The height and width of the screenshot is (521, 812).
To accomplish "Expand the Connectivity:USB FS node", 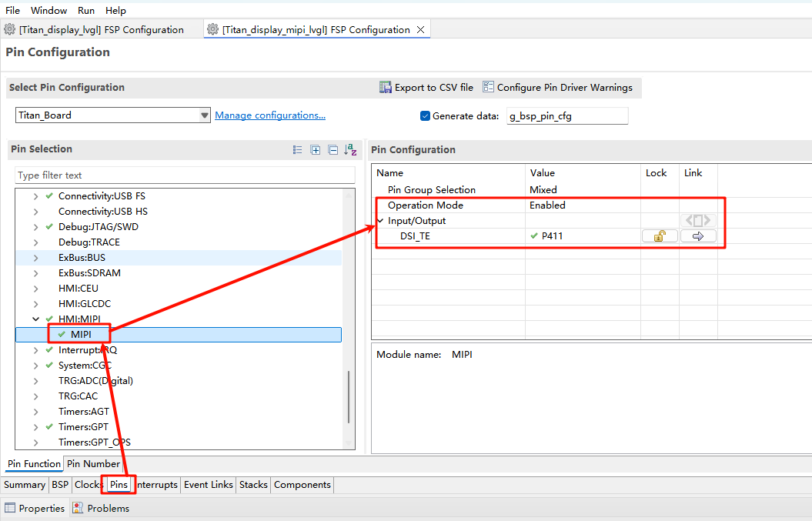I will [x=35, y=196].
